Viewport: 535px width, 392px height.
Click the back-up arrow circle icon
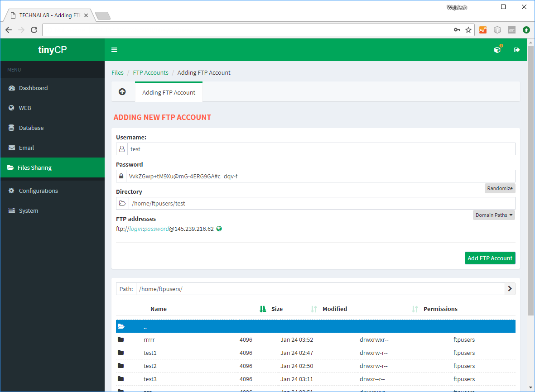click(122, 92)
